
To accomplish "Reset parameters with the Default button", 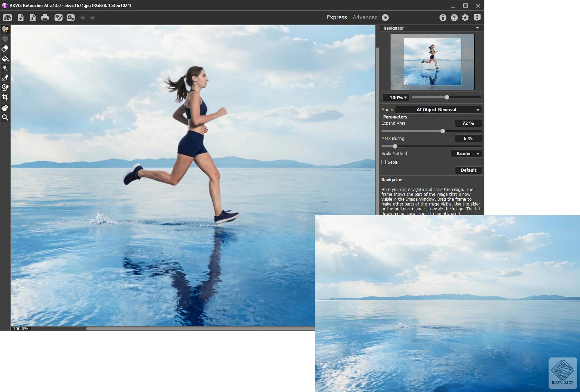I will click(468, 170).
